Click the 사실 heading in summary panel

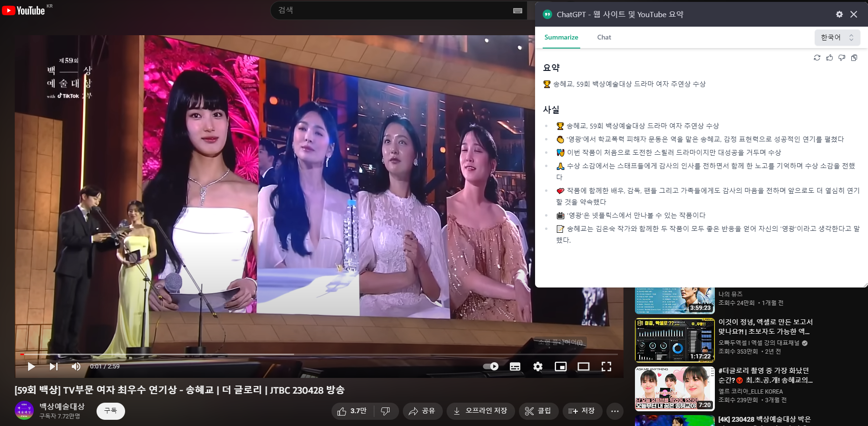[551, 109]
